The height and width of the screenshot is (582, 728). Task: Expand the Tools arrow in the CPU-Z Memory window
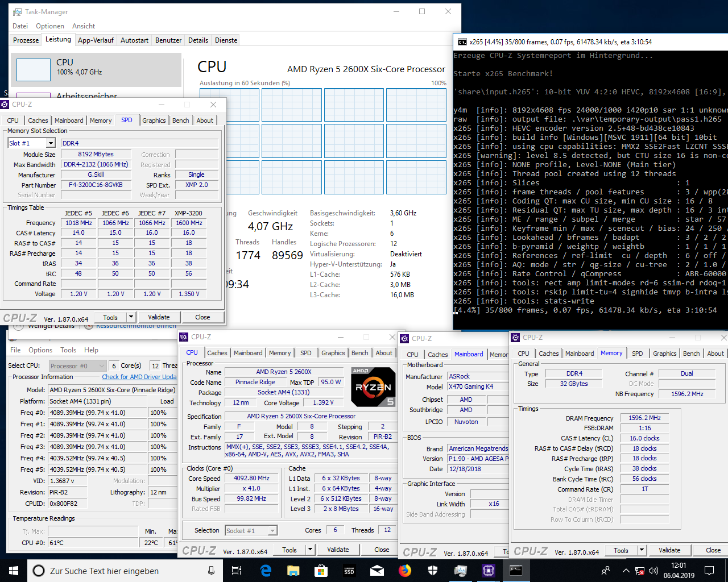tap(642, 550)
